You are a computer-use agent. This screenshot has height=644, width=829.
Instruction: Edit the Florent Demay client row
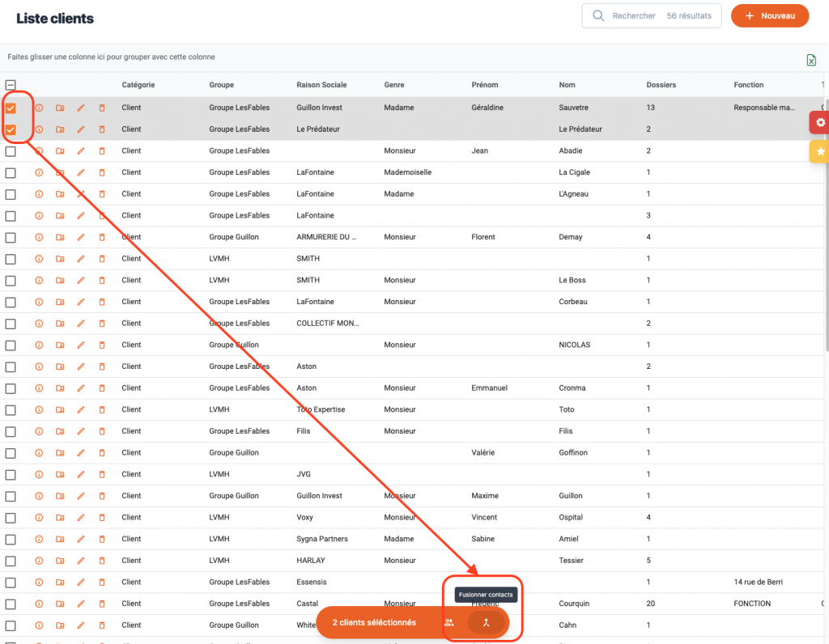pyautogui.click(x=81, y=237)
